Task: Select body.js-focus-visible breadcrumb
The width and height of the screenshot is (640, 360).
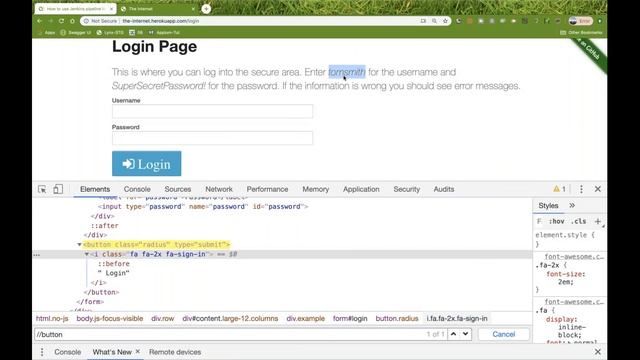Action: pyautogui.click(x=110, y=318)
